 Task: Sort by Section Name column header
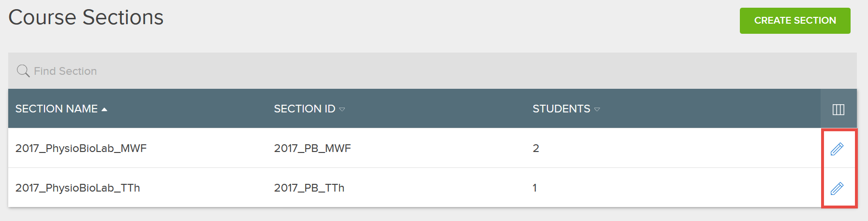57,109
